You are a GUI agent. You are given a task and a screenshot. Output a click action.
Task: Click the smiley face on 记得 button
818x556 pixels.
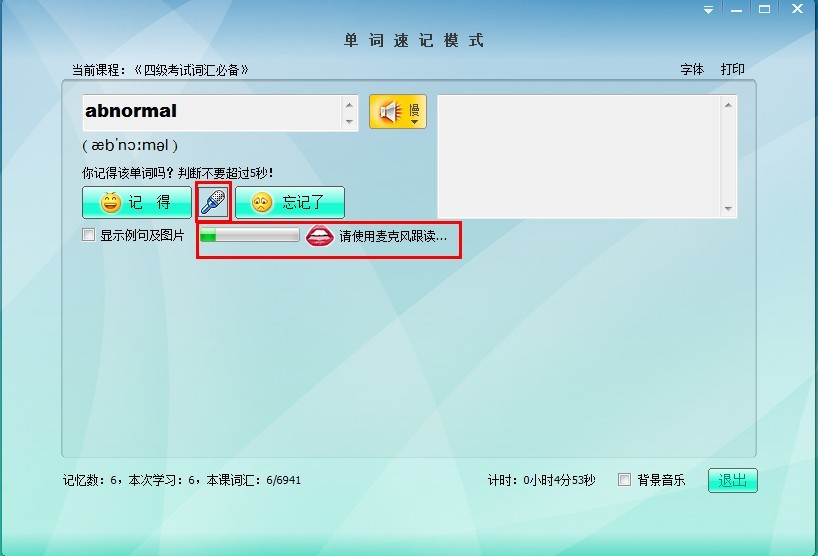111,203
